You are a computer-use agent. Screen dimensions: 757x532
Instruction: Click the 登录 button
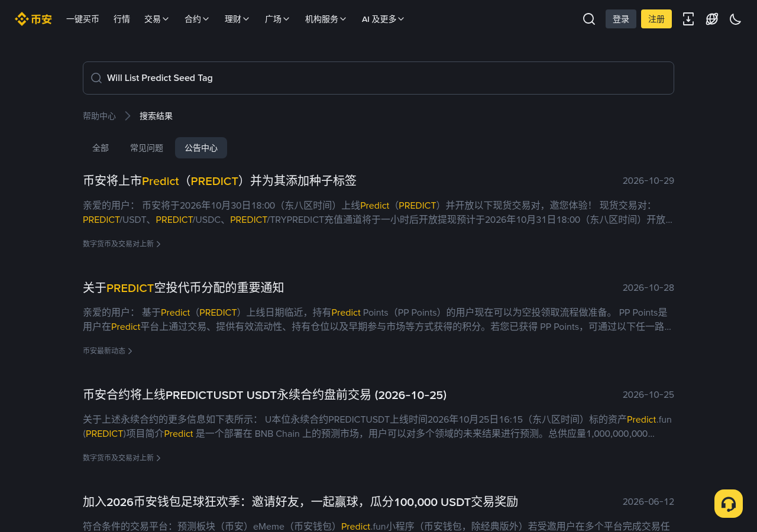(x=621, y=19)
